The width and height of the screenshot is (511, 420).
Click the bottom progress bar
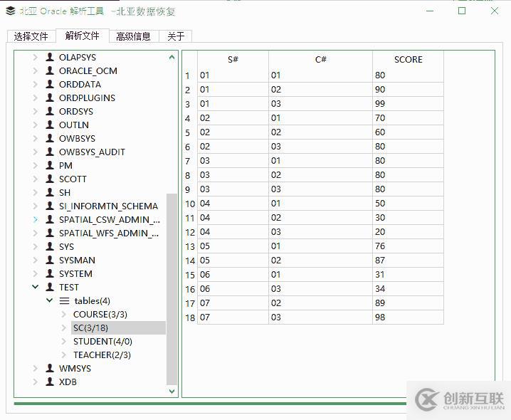pos(211,404)
